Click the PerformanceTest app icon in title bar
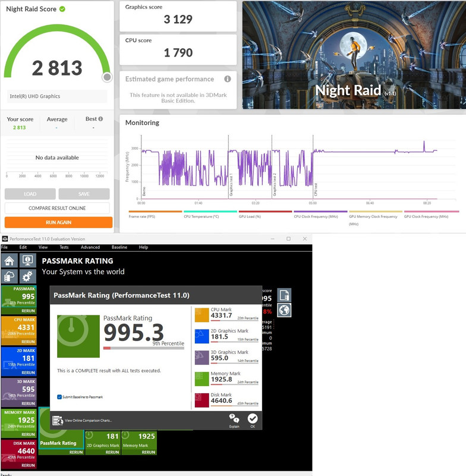The image size is (466, 476). [x=5, y=239]
